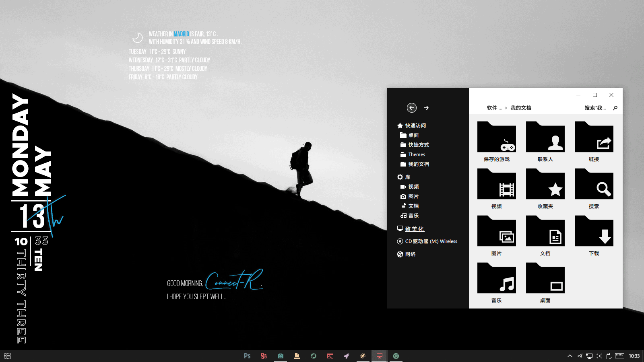Open the red monitor app on taskbar

[x=380, y=356]
